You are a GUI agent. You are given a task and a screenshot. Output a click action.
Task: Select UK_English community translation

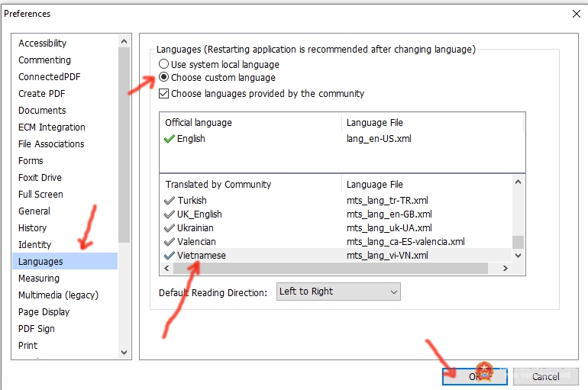tap(199, 214)
